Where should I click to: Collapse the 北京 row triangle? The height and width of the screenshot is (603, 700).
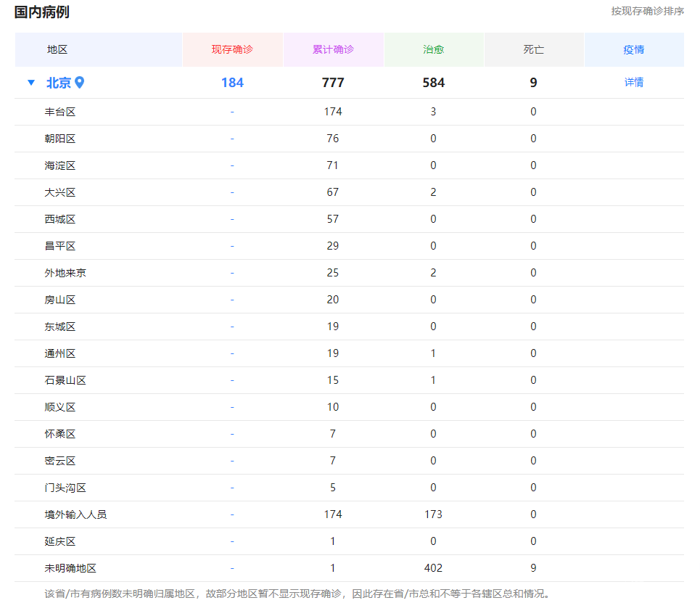(x=31, y=83)
